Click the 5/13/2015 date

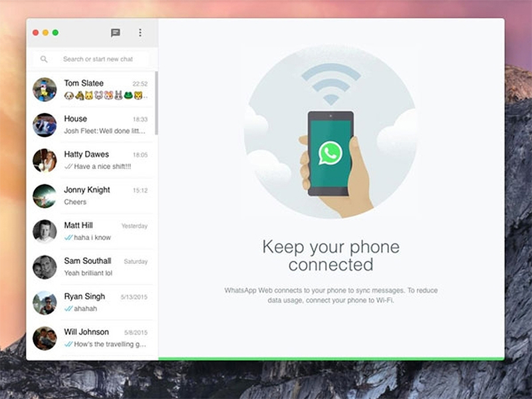click(x=134, y=297)
